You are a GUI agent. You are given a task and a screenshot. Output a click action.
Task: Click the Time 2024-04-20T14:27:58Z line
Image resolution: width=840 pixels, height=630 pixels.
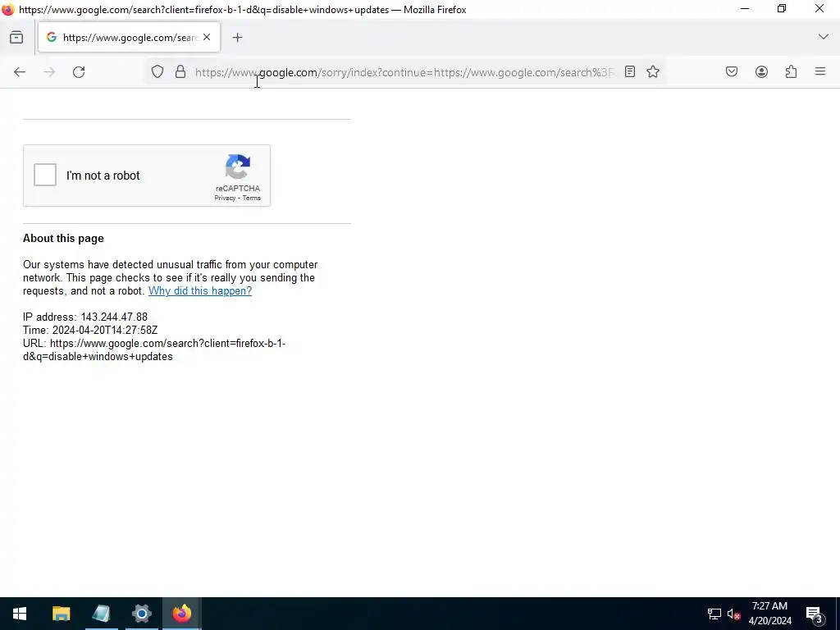[x=90, y=331]
